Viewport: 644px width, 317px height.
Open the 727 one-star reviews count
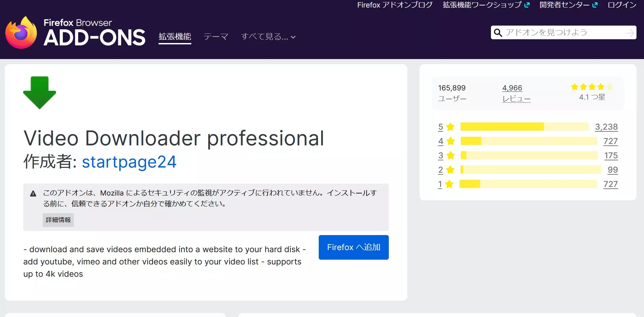click(611, 184)
